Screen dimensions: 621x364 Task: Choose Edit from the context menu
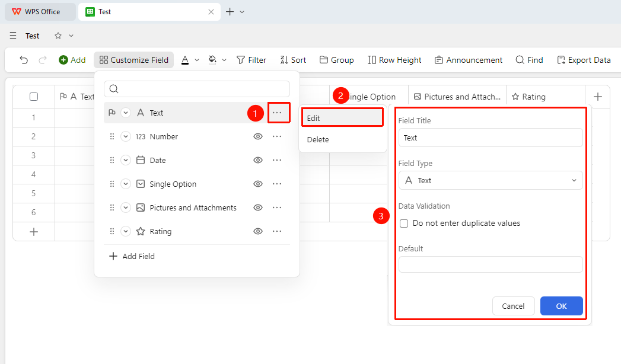343,118
